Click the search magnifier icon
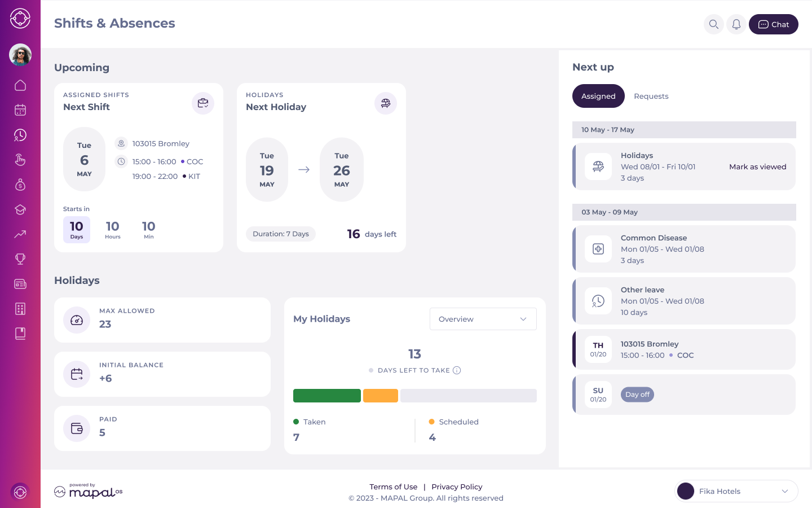Image resolution: width=812 pixels, height=508 pixels. (714, 24)
